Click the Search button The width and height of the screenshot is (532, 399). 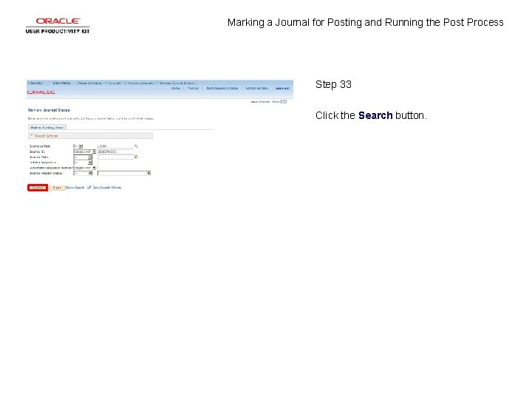point(38,188)
